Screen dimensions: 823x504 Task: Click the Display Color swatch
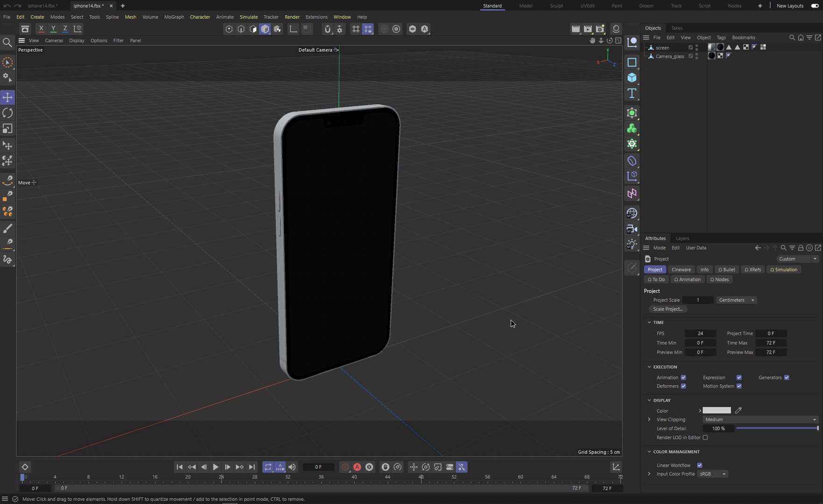coord(717,411)
